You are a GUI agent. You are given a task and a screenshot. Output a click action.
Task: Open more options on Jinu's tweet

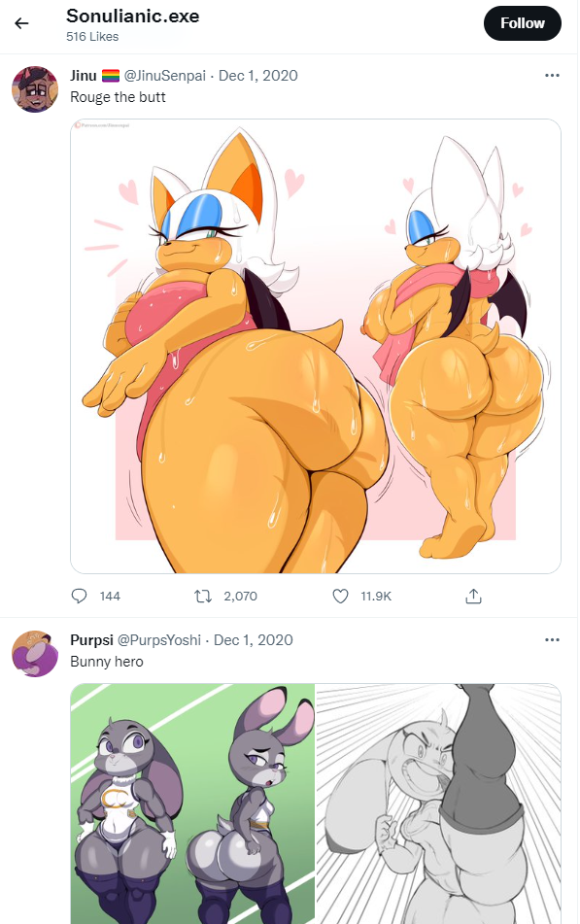[x=552, y=76]
